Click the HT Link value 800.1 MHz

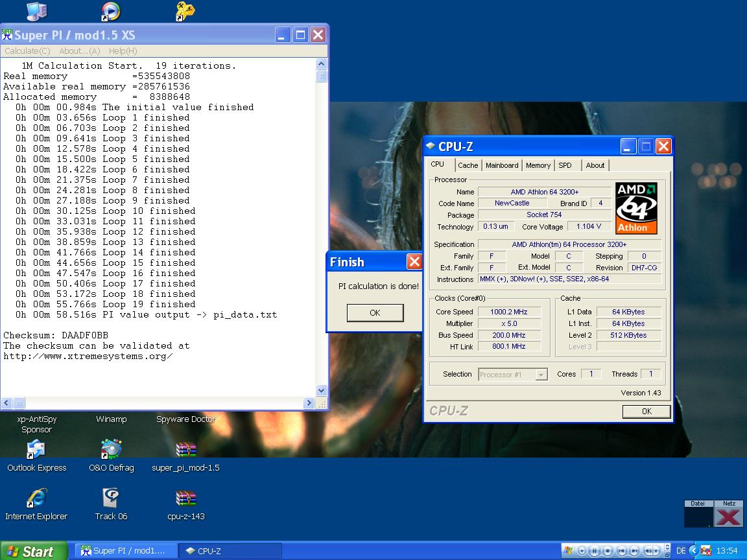coord(509,347)
